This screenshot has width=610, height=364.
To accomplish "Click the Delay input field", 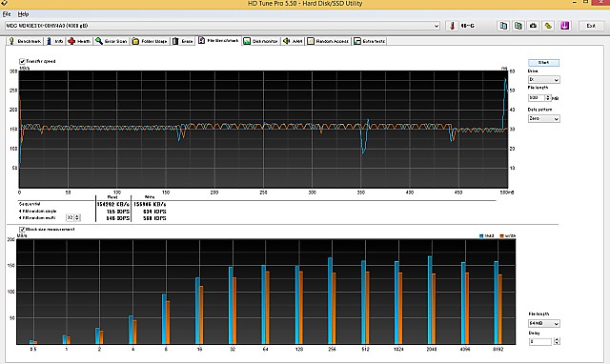I will tap(540, 341).
